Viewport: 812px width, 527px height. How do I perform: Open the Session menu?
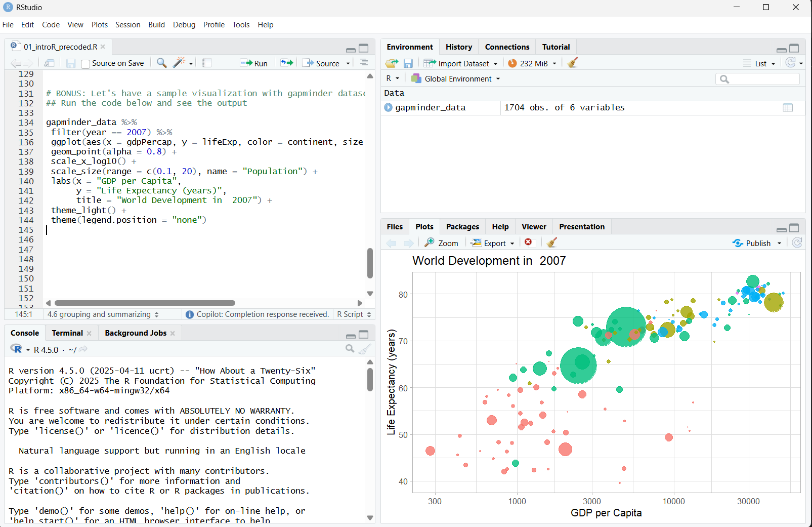click(127, 25)
